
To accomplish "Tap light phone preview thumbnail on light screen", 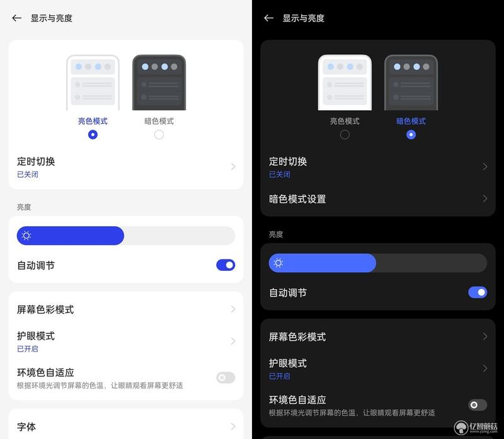I will click(93, 83).
